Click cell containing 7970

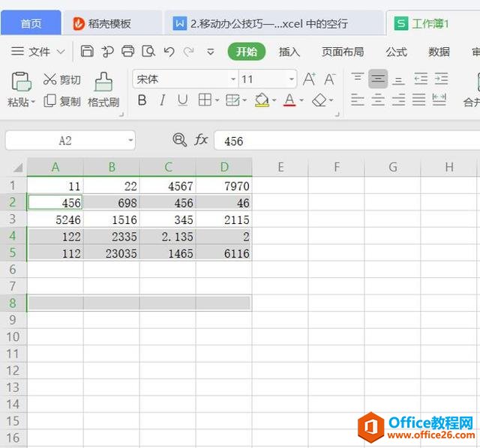224,185
